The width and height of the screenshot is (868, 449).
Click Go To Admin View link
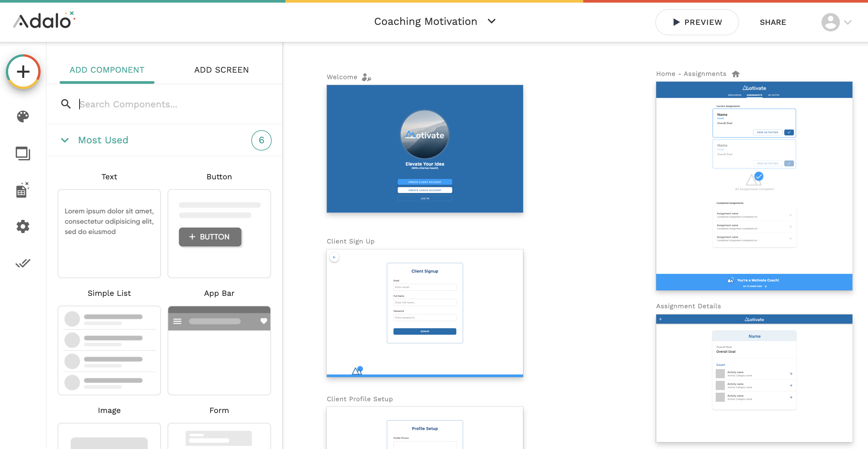pos(754,286)
